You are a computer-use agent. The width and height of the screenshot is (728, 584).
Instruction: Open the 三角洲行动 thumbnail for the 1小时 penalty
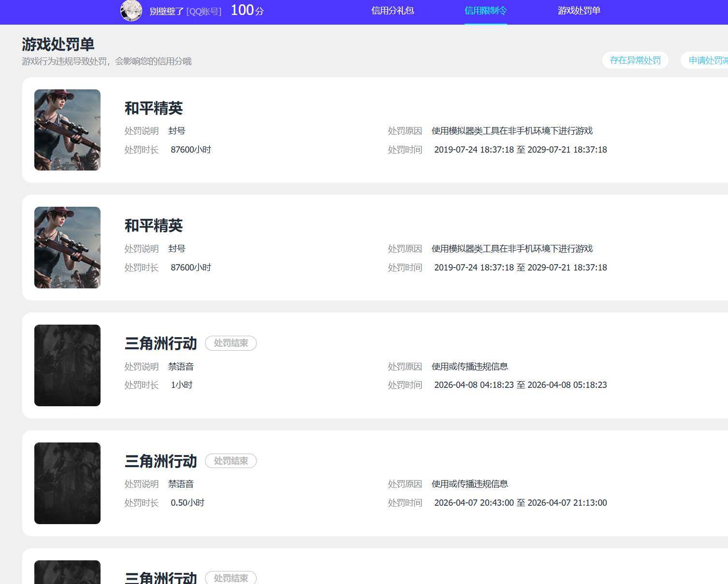[67, 365]
